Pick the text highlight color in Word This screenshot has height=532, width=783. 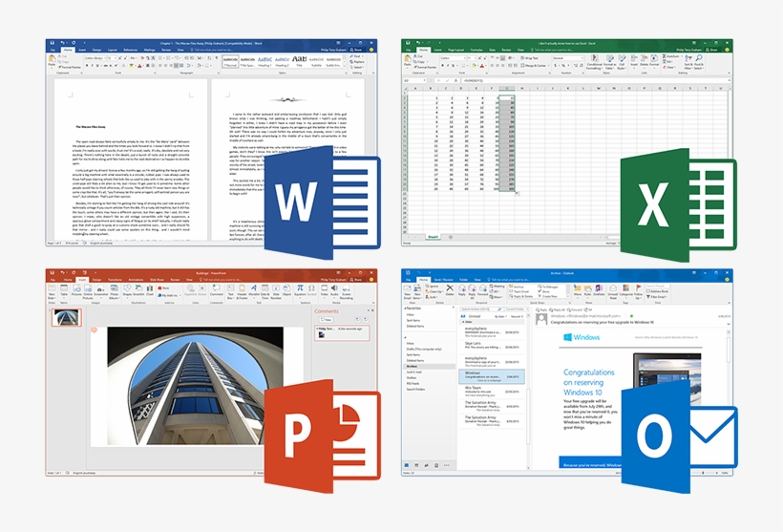point(132,66)
